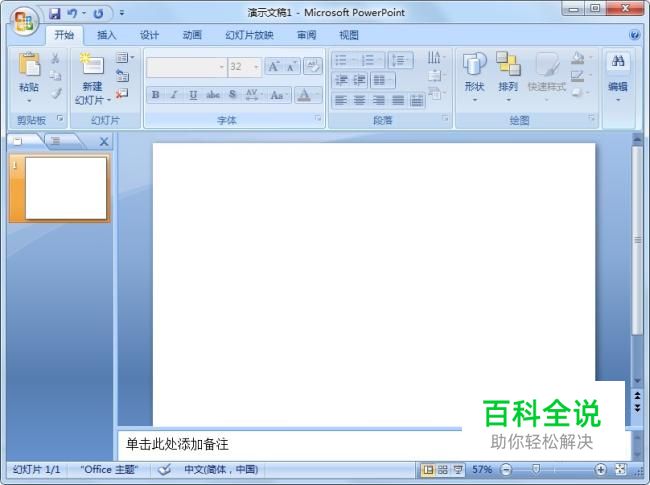The height and width of the screenshot is (485, 650).
Task: Reset the slide layout icon
Action: point(122,75)
